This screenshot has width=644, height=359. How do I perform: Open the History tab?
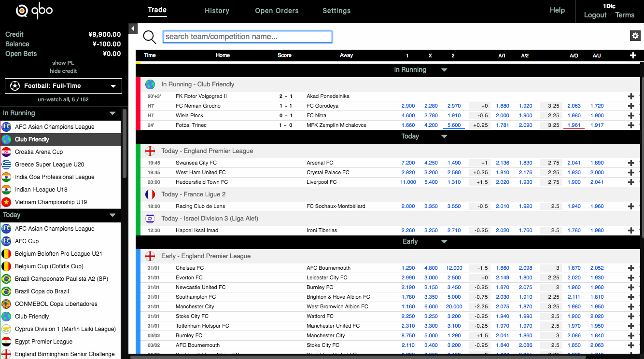[217, 11]
